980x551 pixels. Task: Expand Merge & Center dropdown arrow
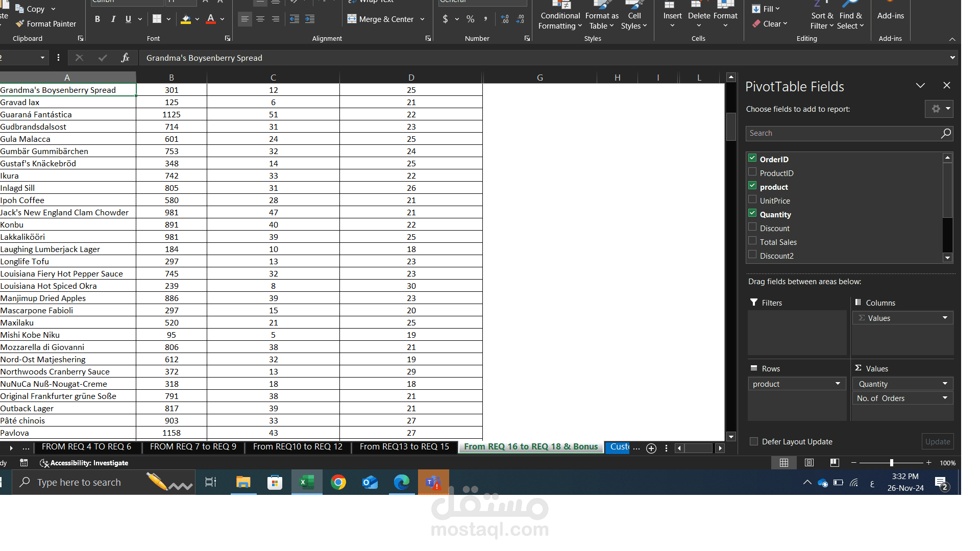[x=422, y=19]
